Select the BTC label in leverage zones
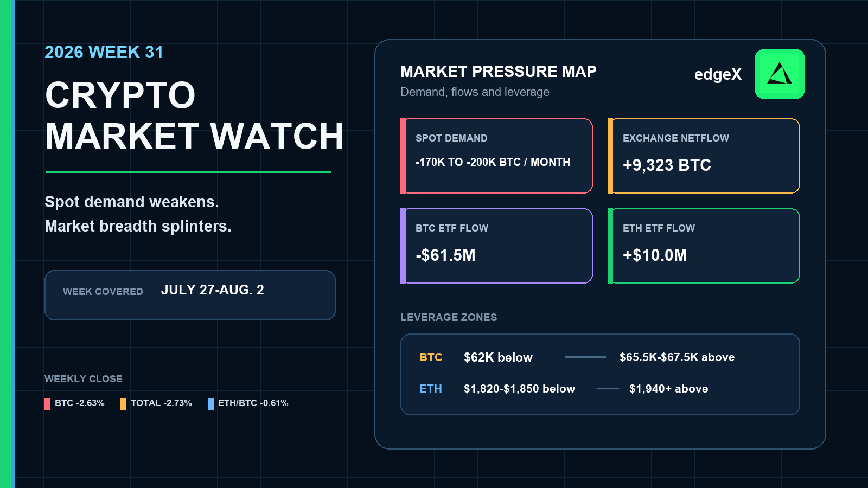This screenshot has width=868, height=488. click(431, 357)
